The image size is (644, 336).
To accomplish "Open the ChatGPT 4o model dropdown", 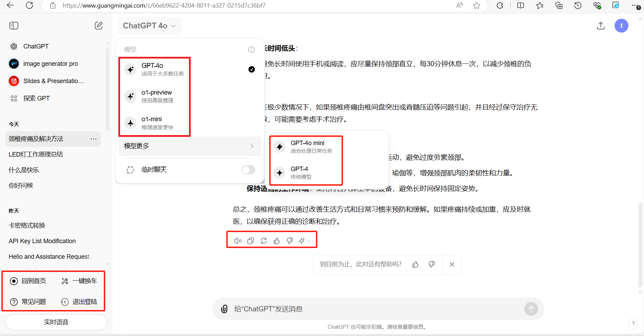I will [149, 26].
